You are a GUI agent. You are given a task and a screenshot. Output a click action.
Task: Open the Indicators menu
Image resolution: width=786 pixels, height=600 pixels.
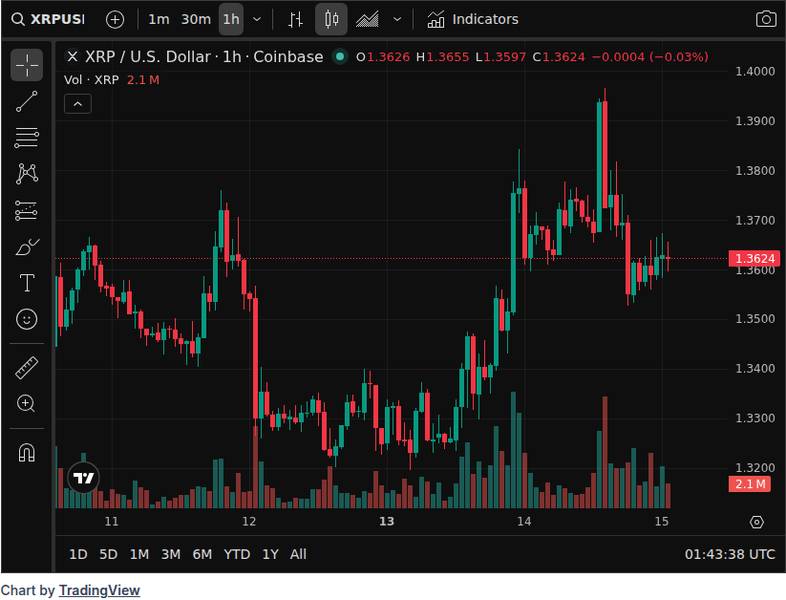click(473, 20)
